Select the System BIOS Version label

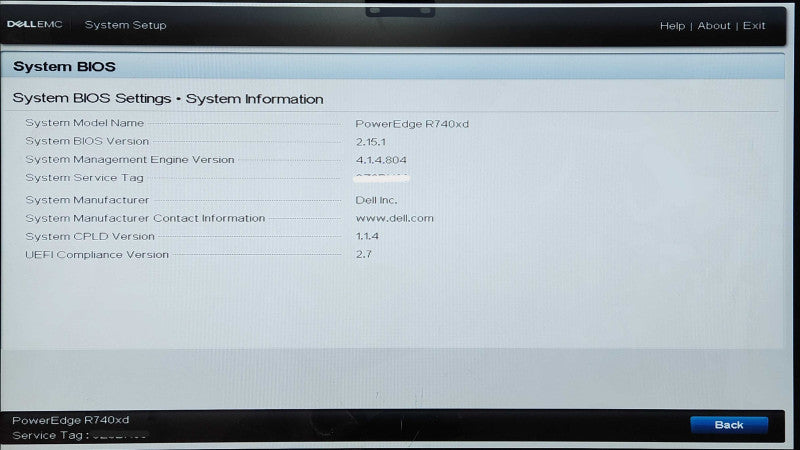(x=87, y=141)
